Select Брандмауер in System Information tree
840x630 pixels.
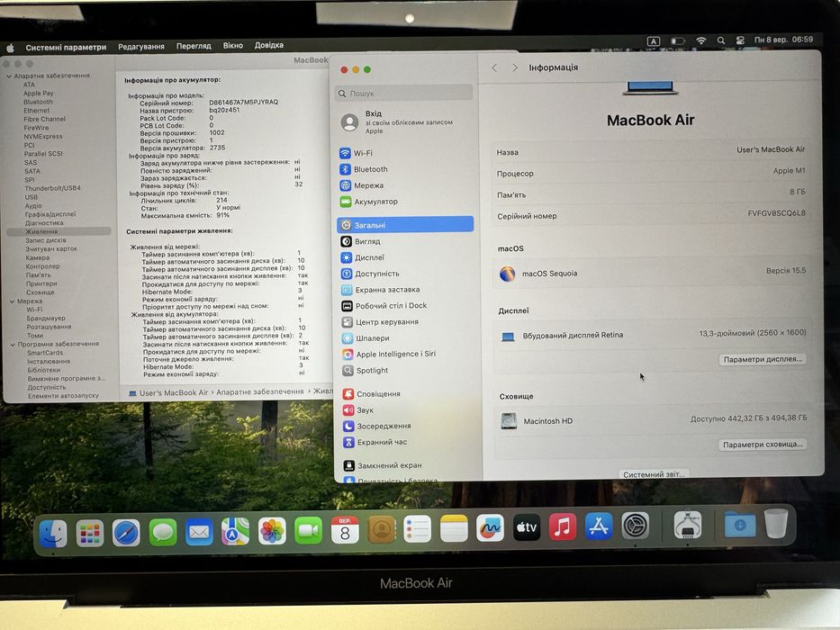46,318
